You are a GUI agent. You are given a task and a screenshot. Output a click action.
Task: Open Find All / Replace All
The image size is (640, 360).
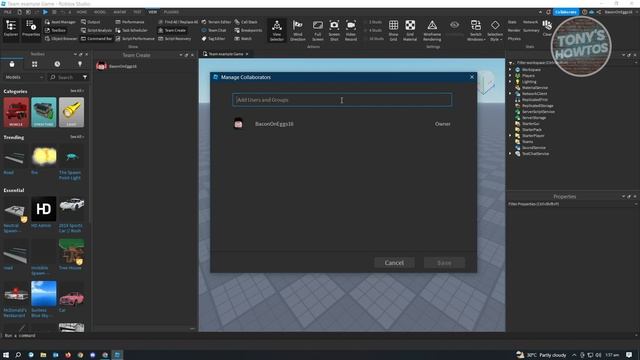pyautogui.click(x=178, y=22)
